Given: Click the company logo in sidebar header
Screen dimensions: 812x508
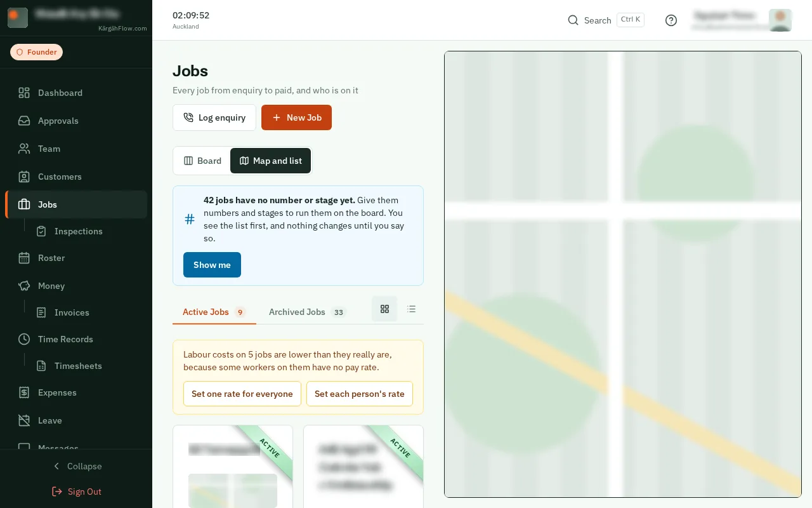Looking at the screenshot, I should click(18, 18).
